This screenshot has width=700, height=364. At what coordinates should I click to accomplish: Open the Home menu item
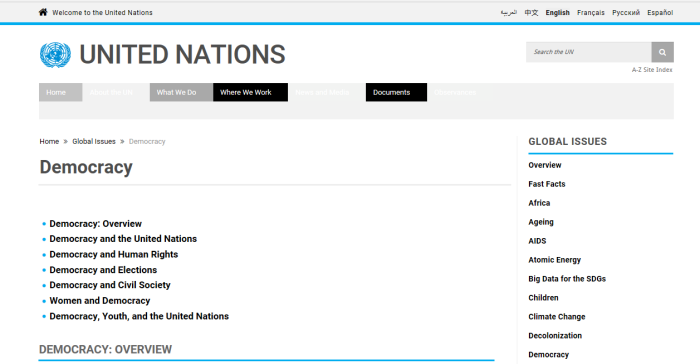[60, 92]
